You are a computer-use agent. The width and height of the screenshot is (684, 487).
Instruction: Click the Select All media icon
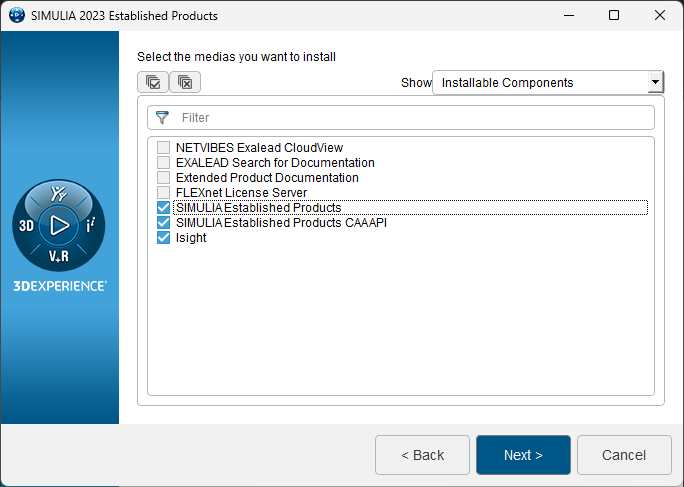click(153, 82)
